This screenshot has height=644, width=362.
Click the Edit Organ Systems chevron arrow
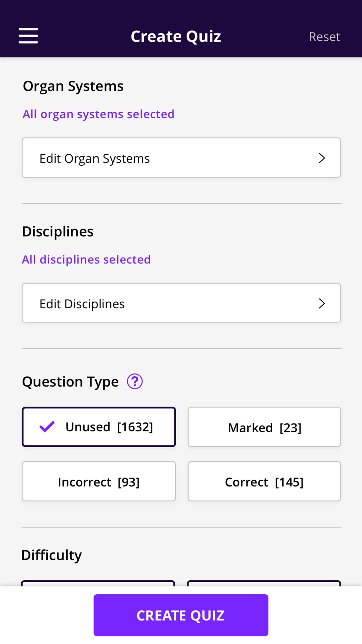[322, 158]
